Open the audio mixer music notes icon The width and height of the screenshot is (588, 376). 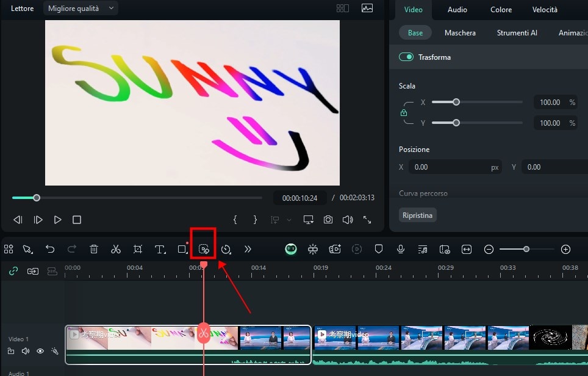point(423,249)
